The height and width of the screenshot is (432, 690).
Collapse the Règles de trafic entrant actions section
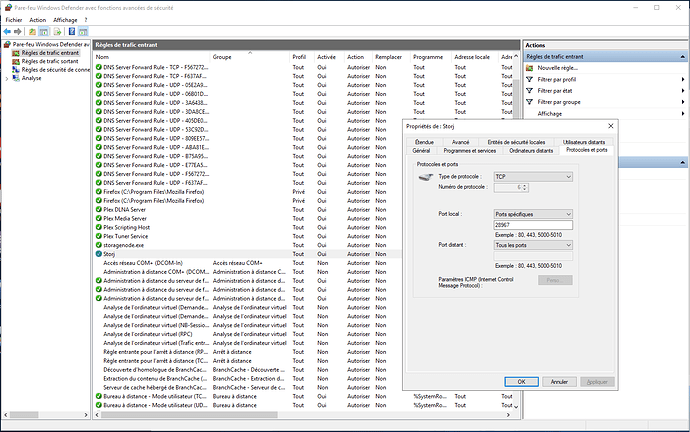[684, 56]
